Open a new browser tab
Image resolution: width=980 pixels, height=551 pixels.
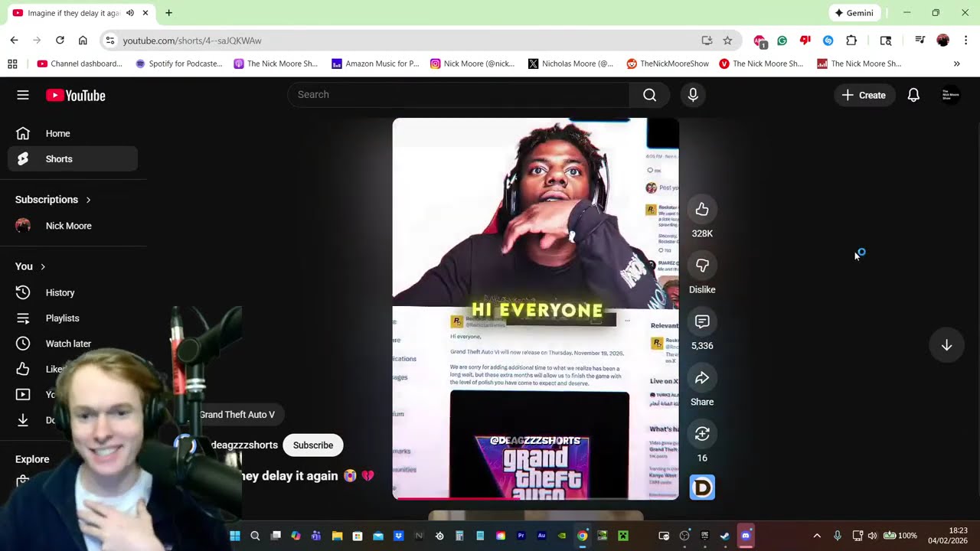168,13
